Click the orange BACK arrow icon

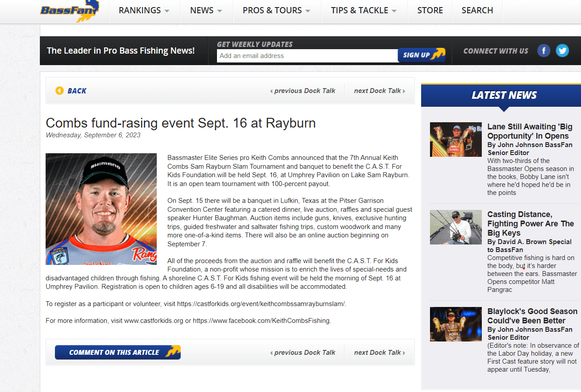tap(59, 90)
